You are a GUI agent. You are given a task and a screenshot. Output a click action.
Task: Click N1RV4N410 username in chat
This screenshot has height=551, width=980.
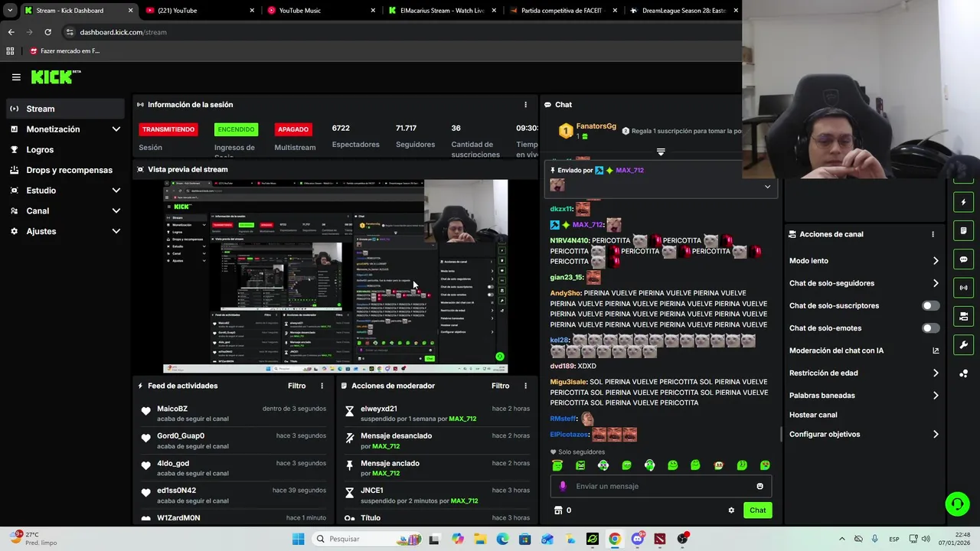(570, 240)
